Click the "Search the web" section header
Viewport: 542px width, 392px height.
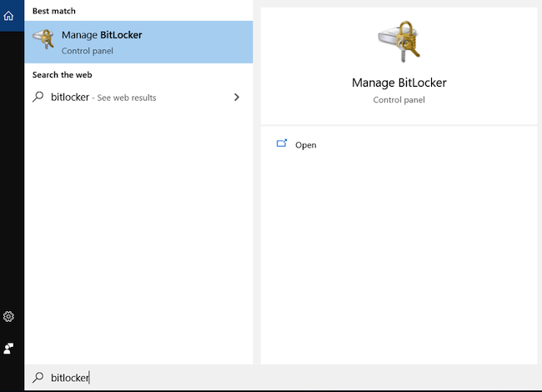click(63, 75)
